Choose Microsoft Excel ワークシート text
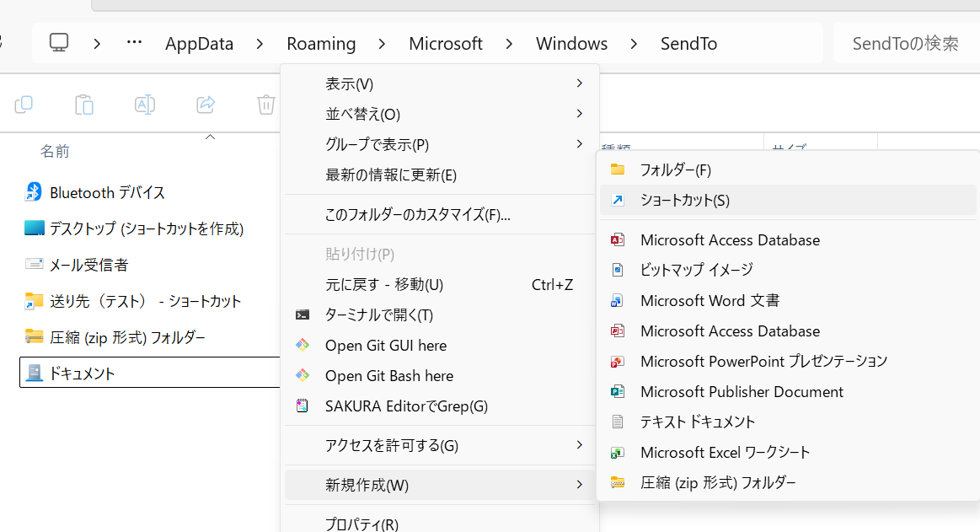The width and height of the screenshot is (980, 532). pyautogui.click(x=725, y=452)
